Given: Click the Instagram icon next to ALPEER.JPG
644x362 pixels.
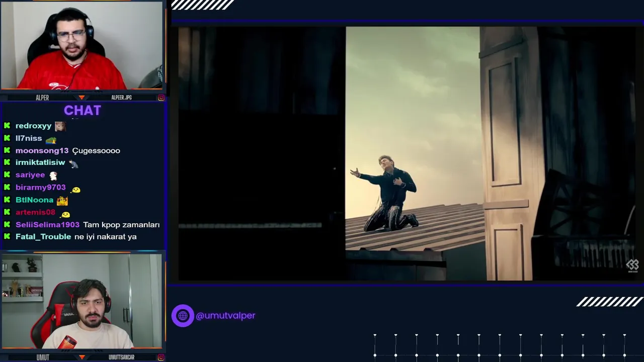Looking at the screenshot, I should point(161,98).
